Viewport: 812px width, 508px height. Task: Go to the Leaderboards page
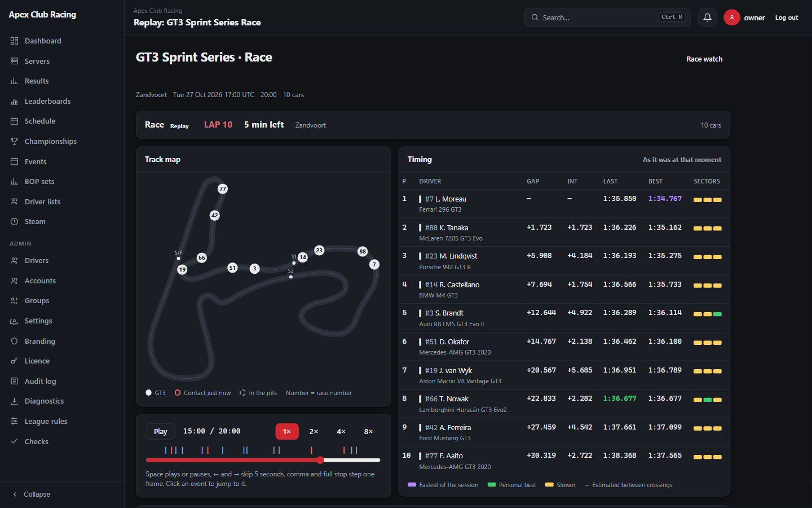[x=62, y=101]
